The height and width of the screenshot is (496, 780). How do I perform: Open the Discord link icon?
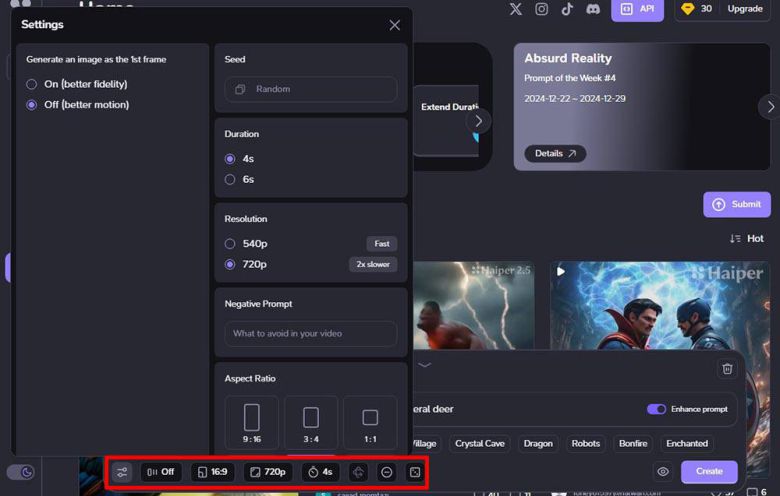pyautogui.click(x=593, y=9)
